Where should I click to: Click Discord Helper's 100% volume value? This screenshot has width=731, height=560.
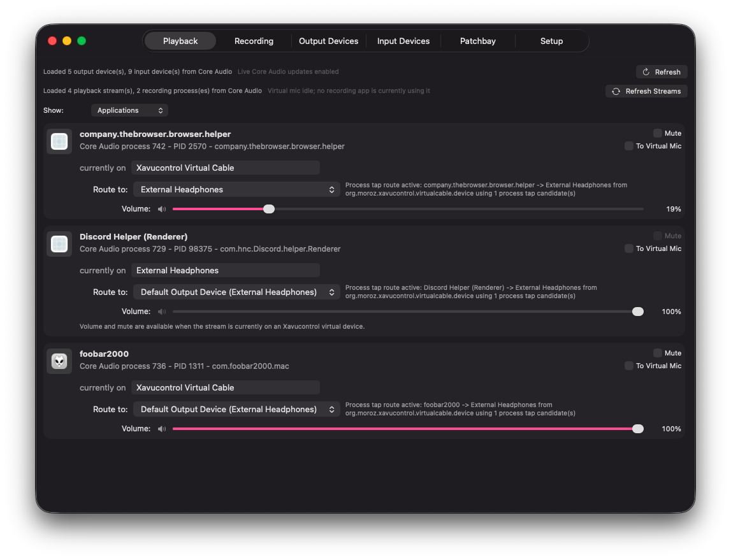tap(671, 312)
